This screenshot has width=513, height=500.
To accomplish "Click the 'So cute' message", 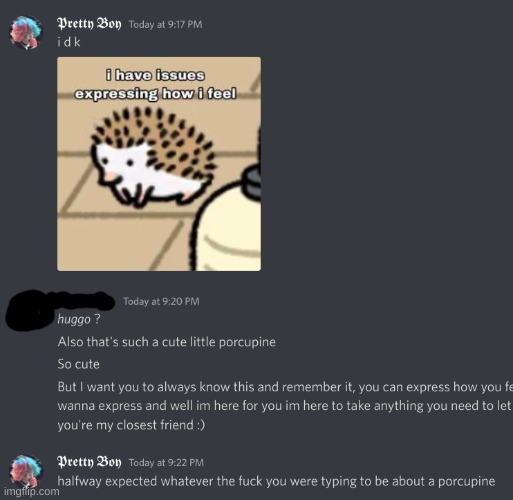I will (78, 364).
